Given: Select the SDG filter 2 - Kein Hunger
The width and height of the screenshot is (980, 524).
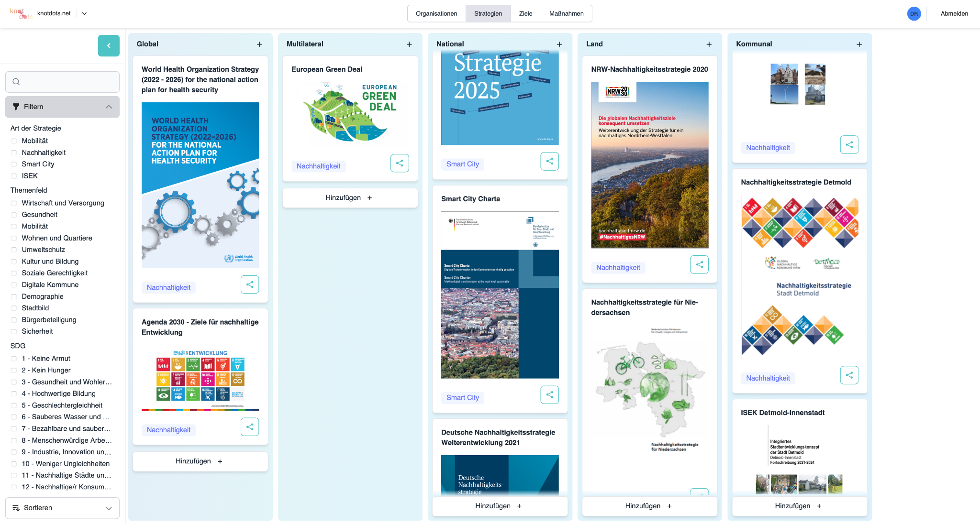Looking at the screenshot, I should [13, 370].
